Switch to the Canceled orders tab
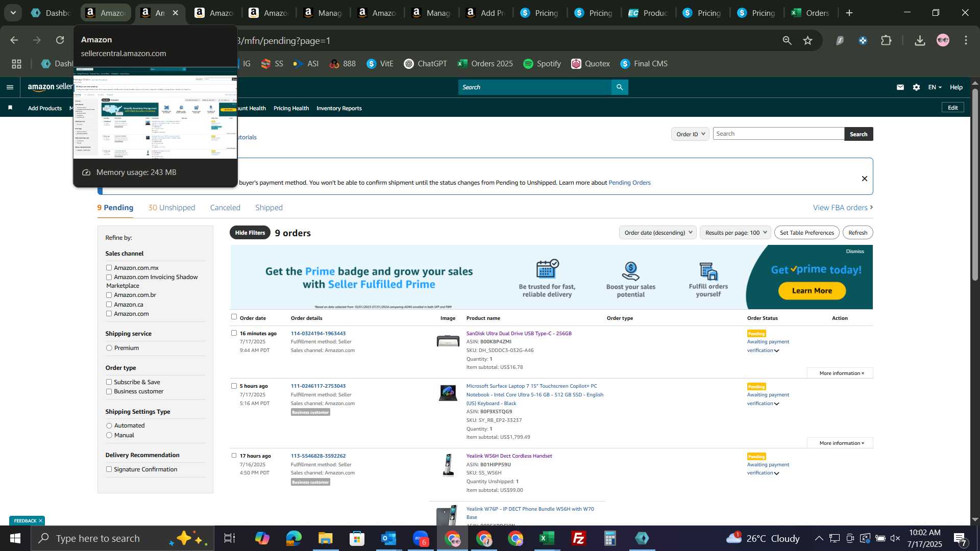Screen dimensions: 980x551 click(225, 208)
